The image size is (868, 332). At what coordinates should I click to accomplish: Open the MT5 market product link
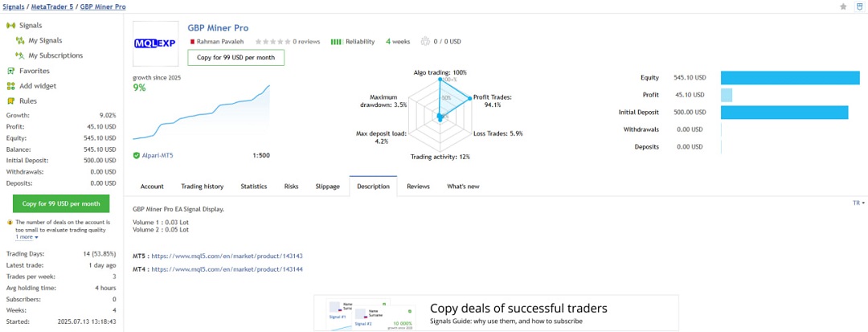coord(227,256)
